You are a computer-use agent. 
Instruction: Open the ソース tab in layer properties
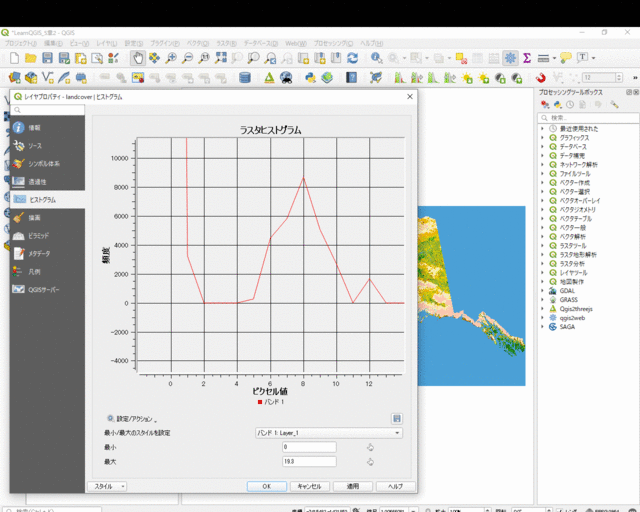(47, 145)
